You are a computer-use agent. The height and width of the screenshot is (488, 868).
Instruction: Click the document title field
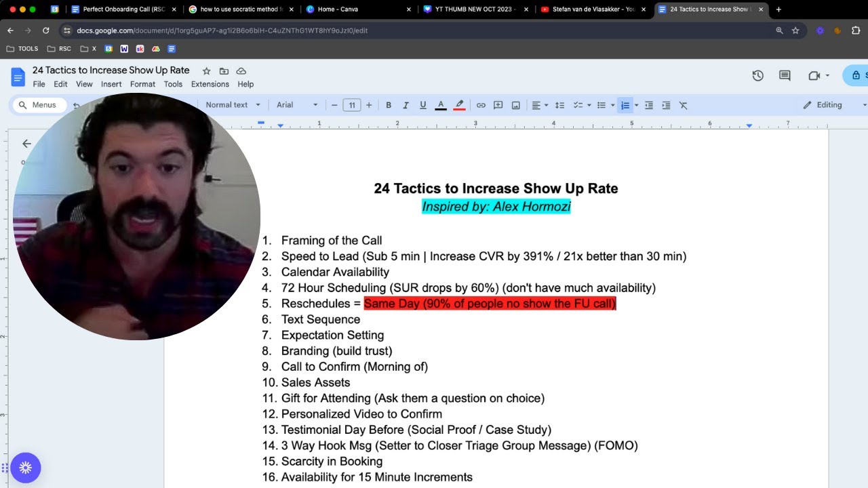[111, 70]
